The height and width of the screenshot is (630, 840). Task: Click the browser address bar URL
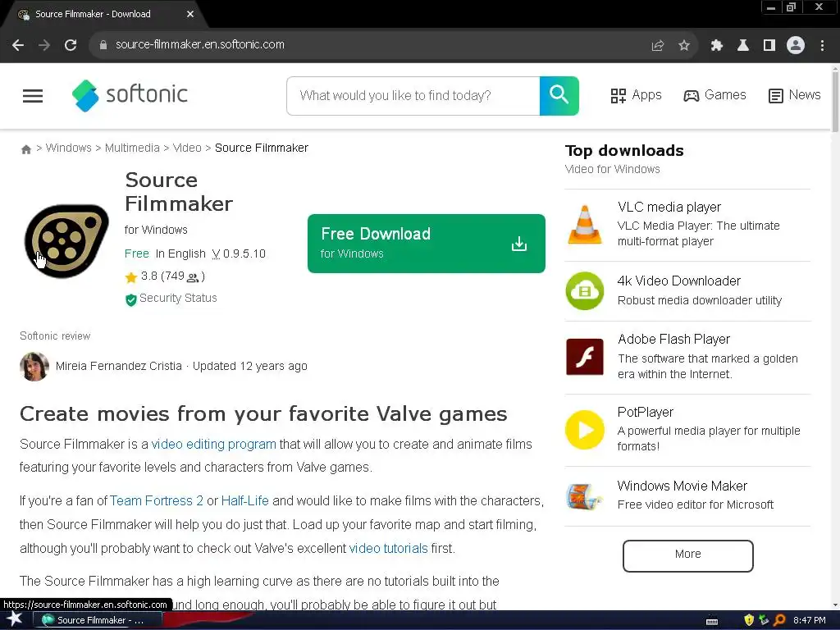[200, 45]
